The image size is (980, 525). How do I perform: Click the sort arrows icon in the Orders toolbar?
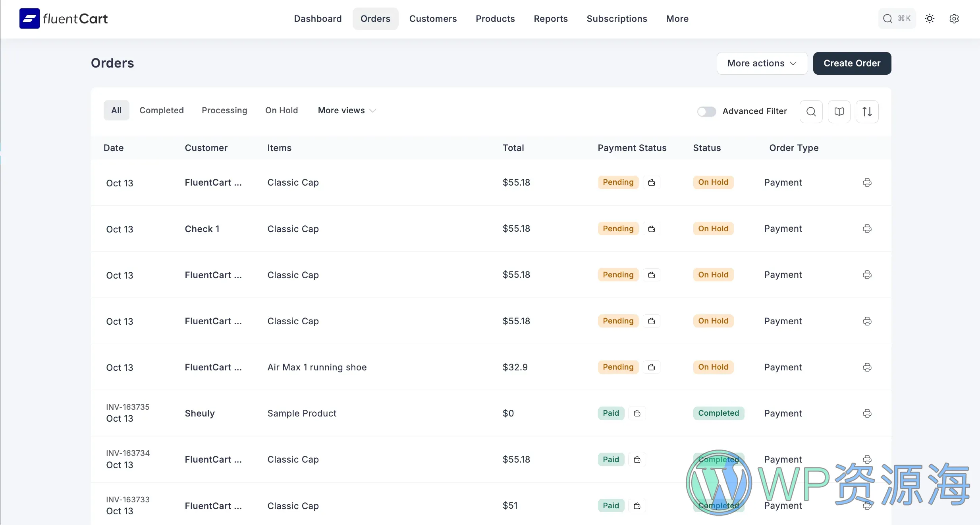click(x=867, y=111)
